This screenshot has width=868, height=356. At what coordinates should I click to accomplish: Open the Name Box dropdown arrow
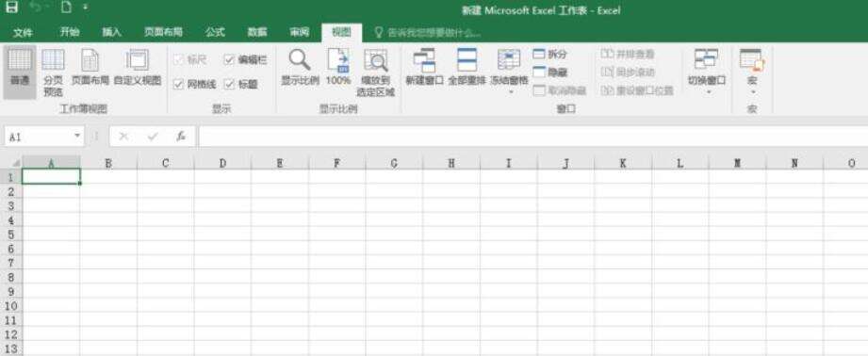77,136
